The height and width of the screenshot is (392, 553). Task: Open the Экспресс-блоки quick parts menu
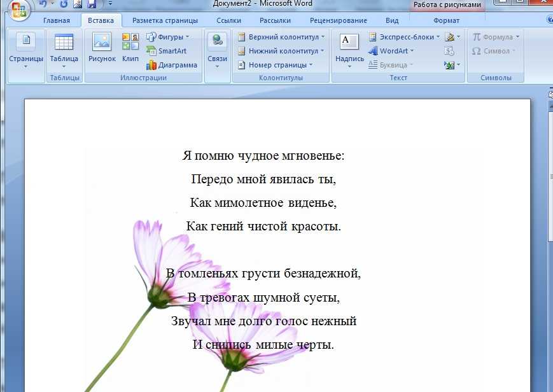404,37
